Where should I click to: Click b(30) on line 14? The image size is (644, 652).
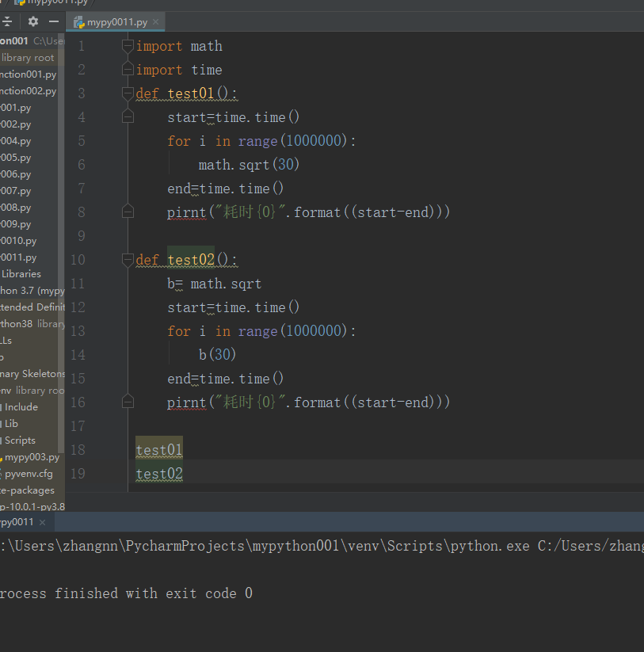[x=217, y=355]
